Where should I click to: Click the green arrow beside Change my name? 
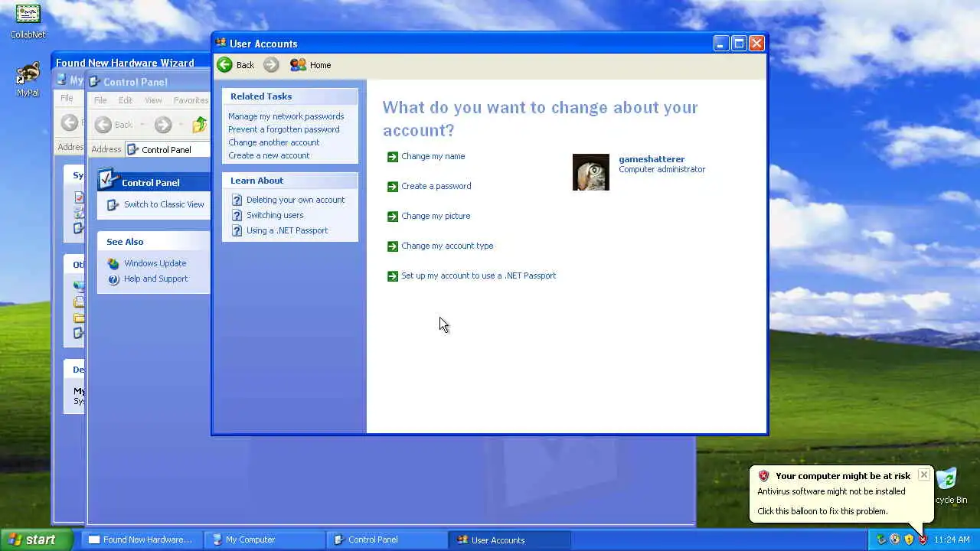tap(393, 157)
